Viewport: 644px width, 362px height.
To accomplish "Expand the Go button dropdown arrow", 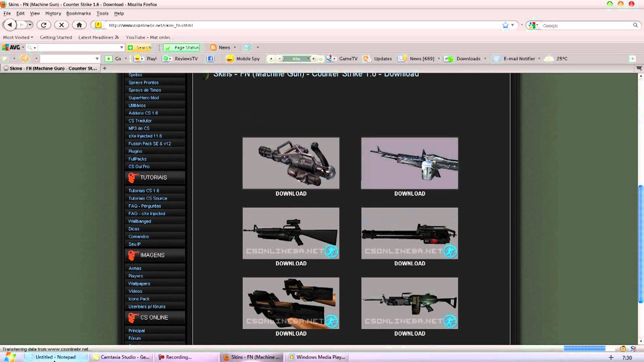I will coord(126,59).
